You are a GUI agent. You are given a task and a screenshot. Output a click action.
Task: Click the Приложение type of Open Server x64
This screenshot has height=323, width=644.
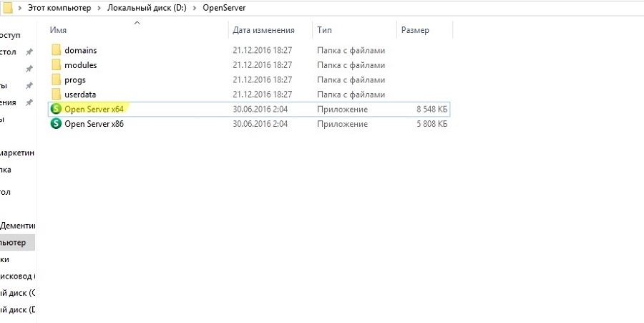click(x=343, y=110)
